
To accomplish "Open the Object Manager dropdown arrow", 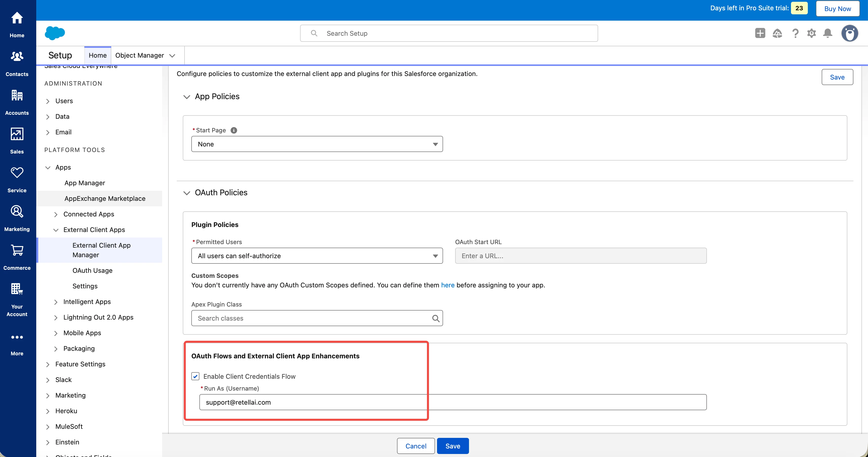I will tap(172, 56).
